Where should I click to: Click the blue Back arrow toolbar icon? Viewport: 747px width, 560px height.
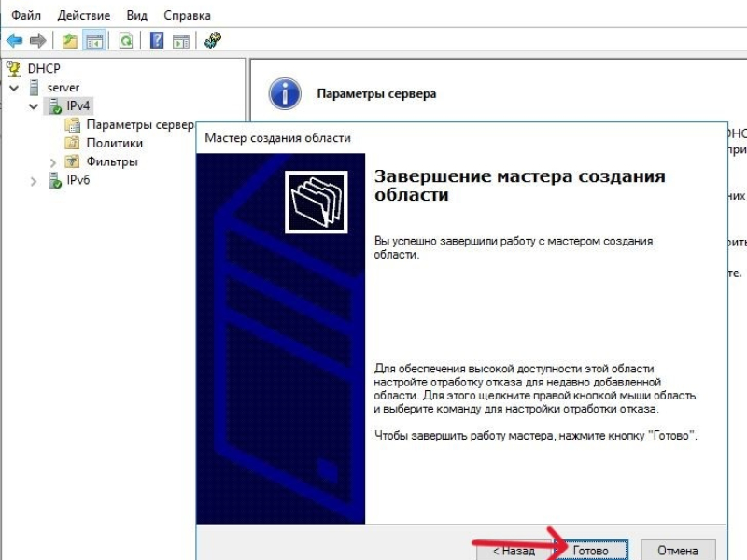tap(15, 40)
